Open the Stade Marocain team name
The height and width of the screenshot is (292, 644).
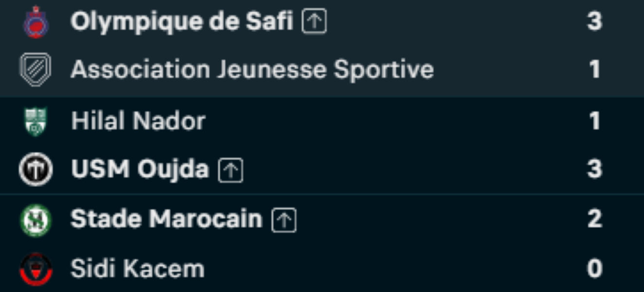pyautogui.click(x=167, y=219)
